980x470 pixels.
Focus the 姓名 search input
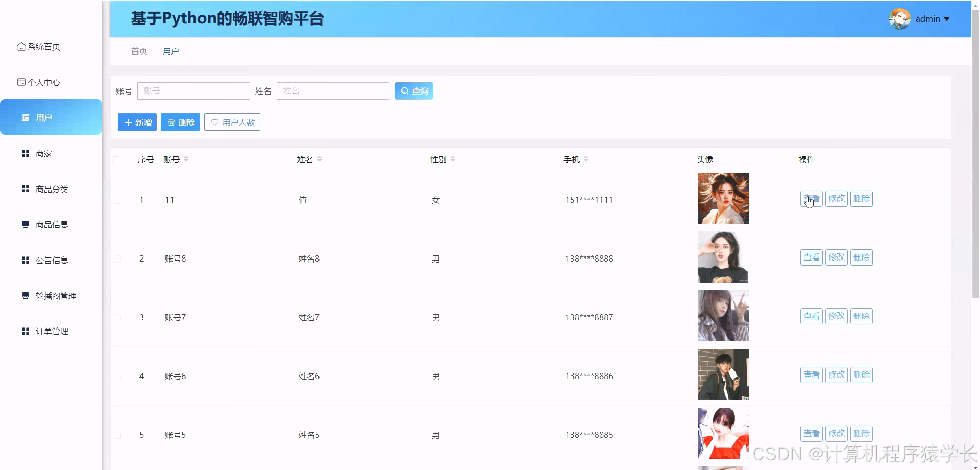[333, 91]
